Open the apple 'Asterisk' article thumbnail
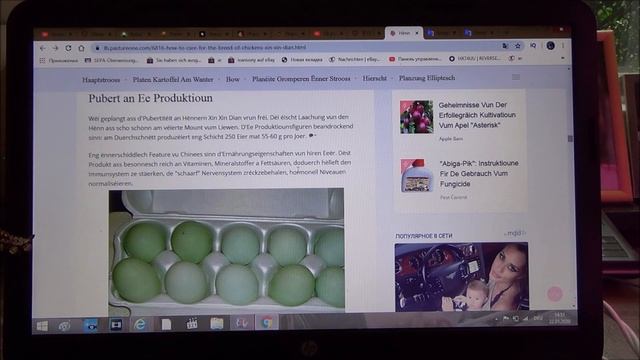640x360 pixels. tap(416, 117)
